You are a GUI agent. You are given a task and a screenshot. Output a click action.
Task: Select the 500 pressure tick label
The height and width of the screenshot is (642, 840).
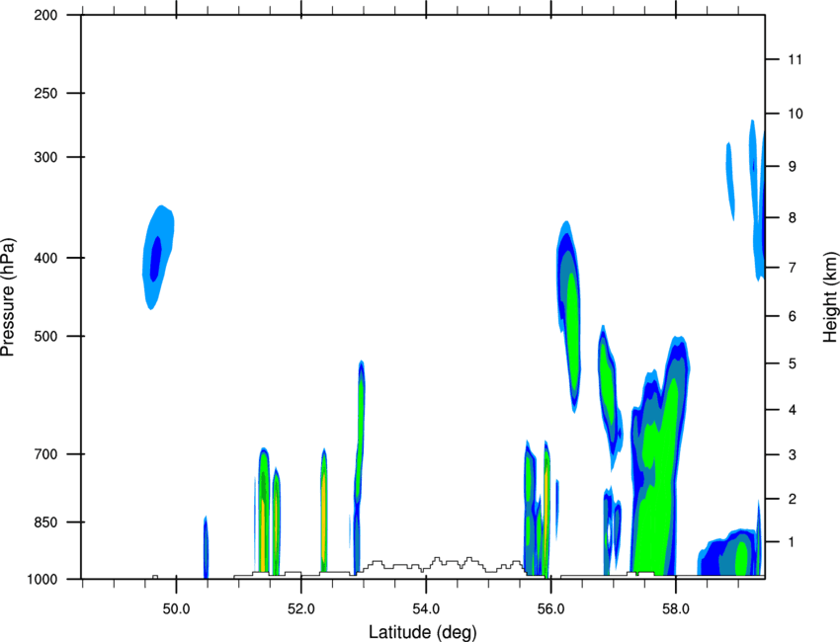pos(46,336)
